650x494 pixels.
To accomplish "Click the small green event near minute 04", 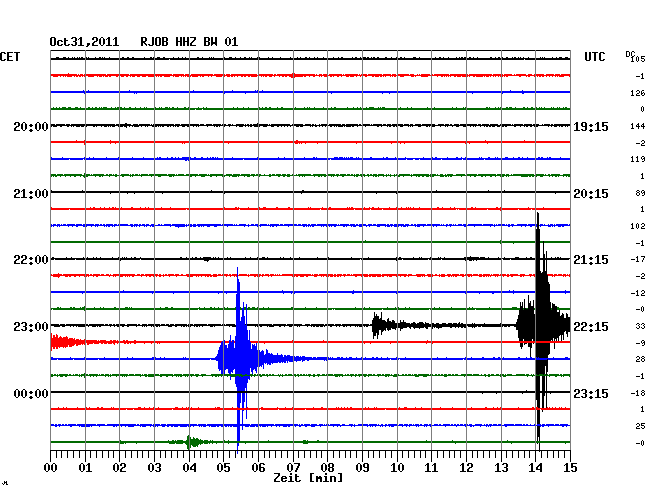I will pyautogui.click(x=190, y=442).
